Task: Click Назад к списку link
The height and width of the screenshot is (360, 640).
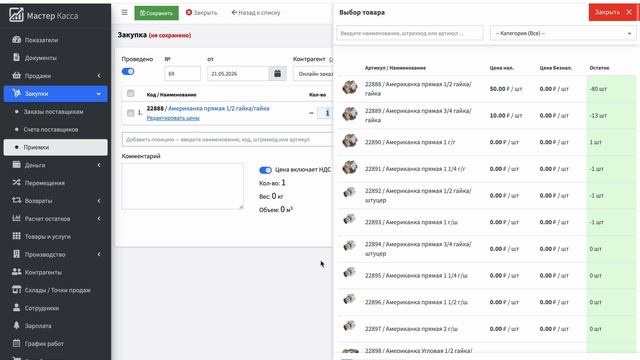Action: [x=256, y=13]
